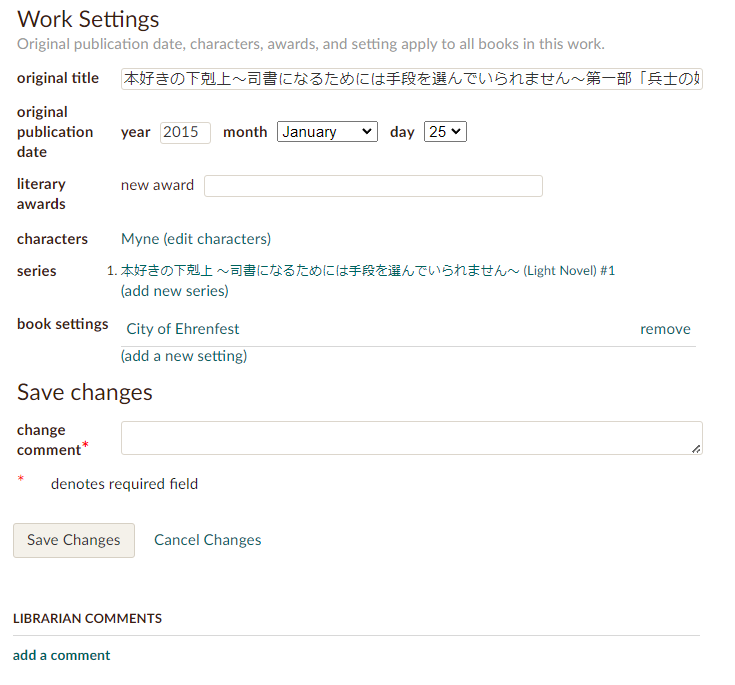
Task: Click the Cancel Changes link
Action: click(207, 540)
